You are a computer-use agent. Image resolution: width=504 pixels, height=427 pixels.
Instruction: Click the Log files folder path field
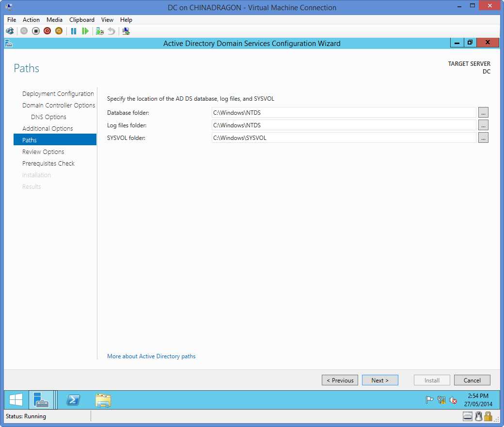(344, 125)
